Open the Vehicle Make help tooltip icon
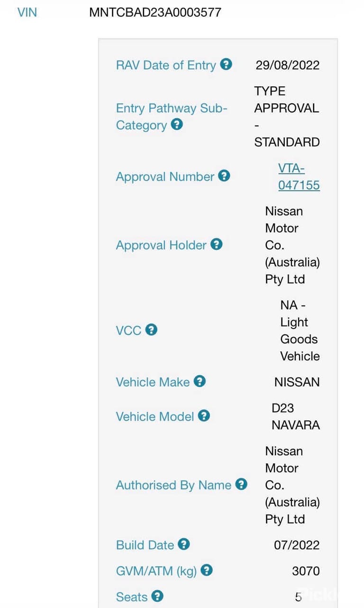 click(200, 381)
